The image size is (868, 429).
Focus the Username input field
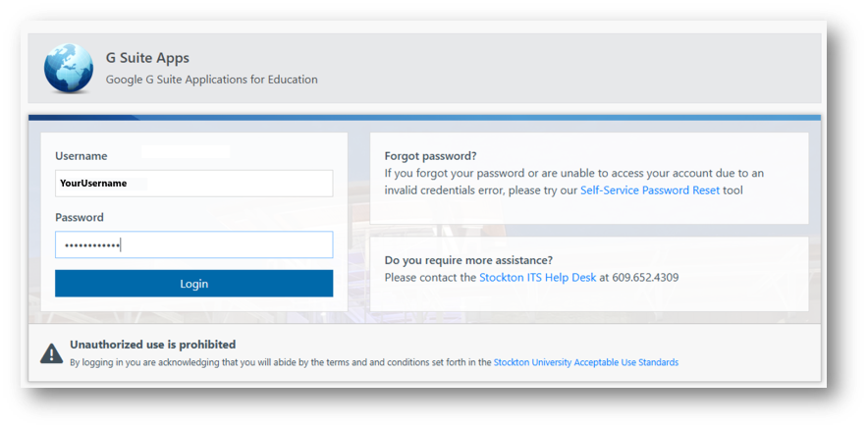[193, 184]
